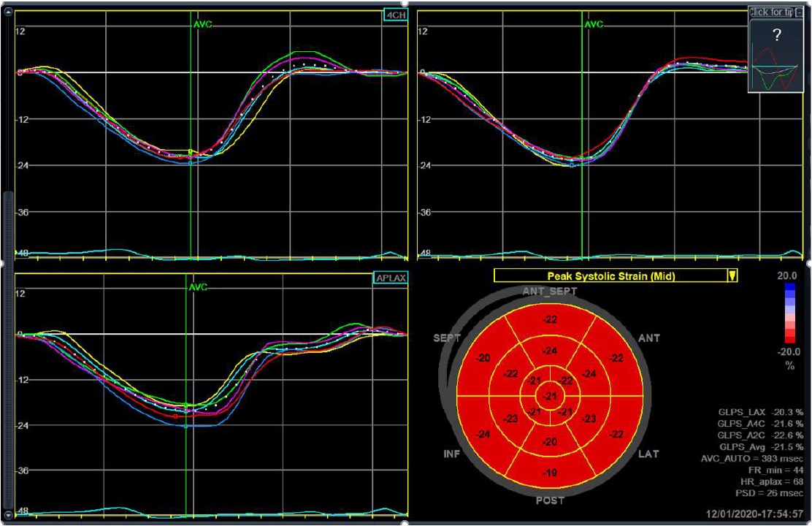Image resolution: width=812 pixels, height=526 pixels.
Task: Click the 12/01/2020-17:54:57 timestamp
Action: pos(755,514)
